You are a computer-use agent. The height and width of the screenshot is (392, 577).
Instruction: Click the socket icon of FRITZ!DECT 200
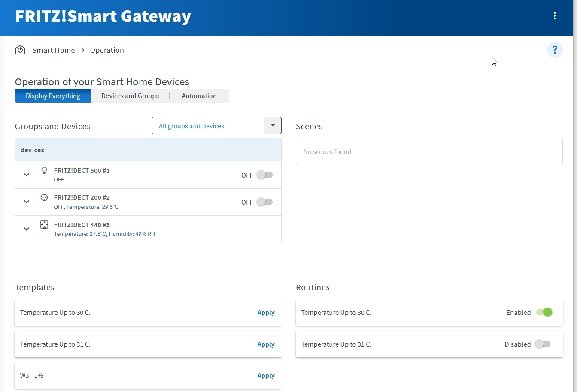tap(44, 197)
